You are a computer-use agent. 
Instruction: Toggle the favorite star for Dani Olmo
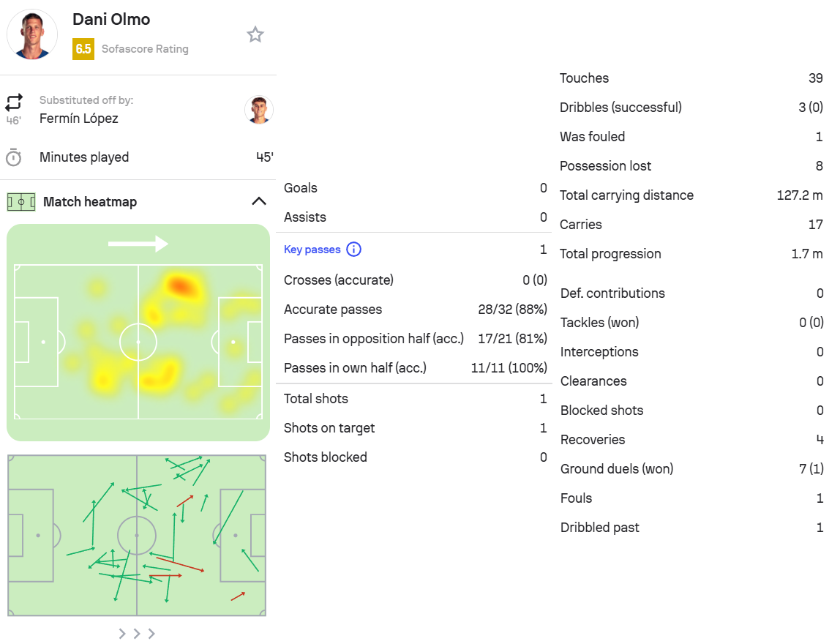[255, 34]
